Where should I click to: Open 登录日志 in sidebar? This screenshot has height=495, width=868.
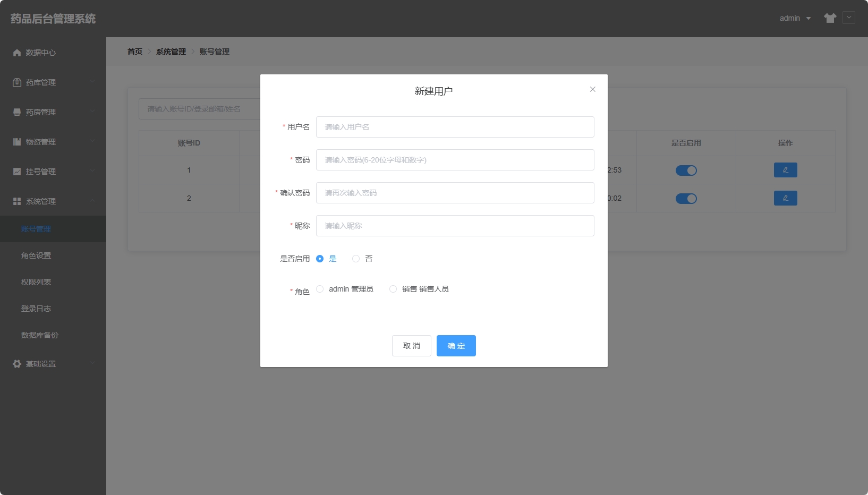(x=53, y=309)
